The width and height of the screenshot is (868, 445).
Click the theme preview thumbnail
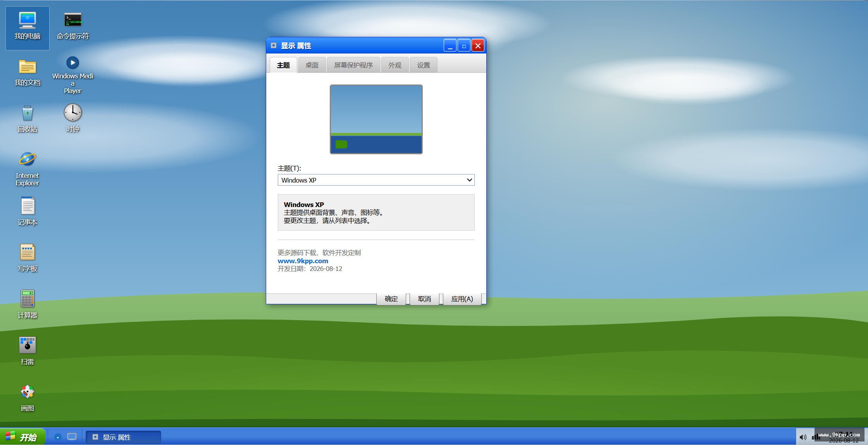click(x=376, y=119)
